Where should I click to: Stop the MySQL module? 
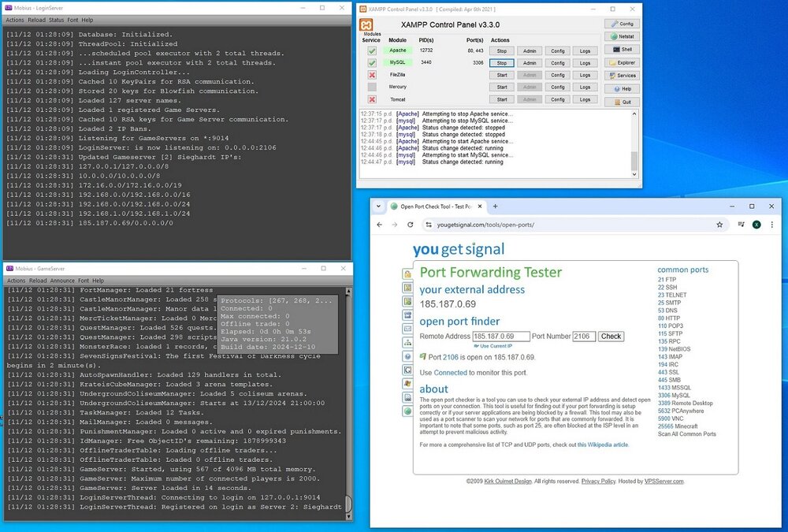[501, 62]
